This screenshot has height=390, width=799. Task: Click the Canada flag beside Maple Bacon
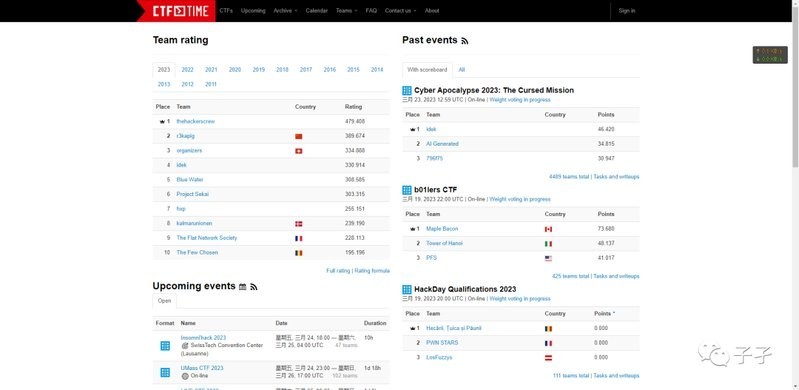coord(548,229)
